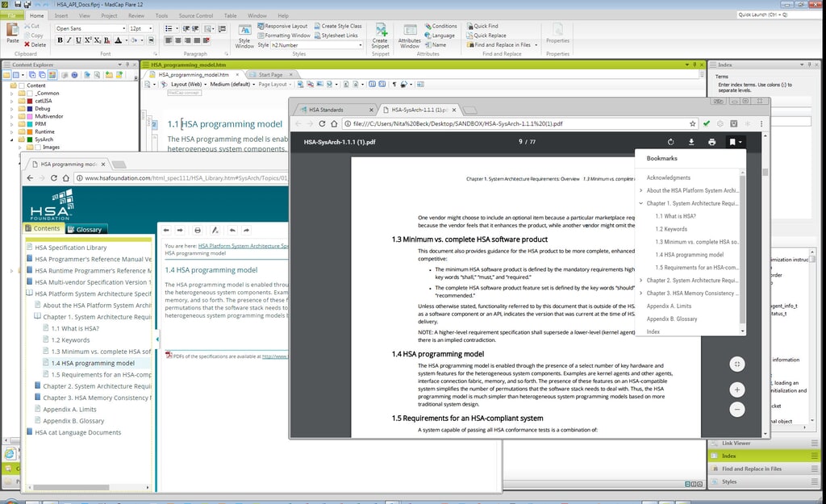Click the green swatch beside SysArch
The height and width of the screenshot is (504, 826).
click(30, 140)
